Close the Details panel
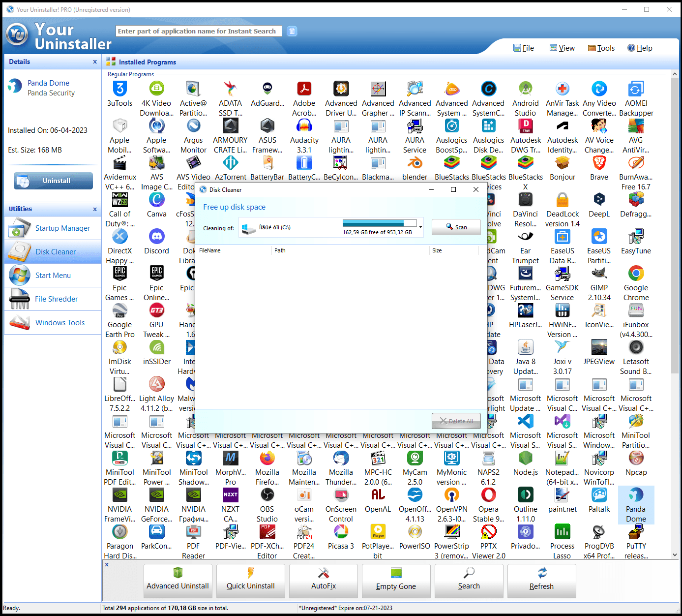Viewport: 682px width, 616px height. click(x=95, y=62)
